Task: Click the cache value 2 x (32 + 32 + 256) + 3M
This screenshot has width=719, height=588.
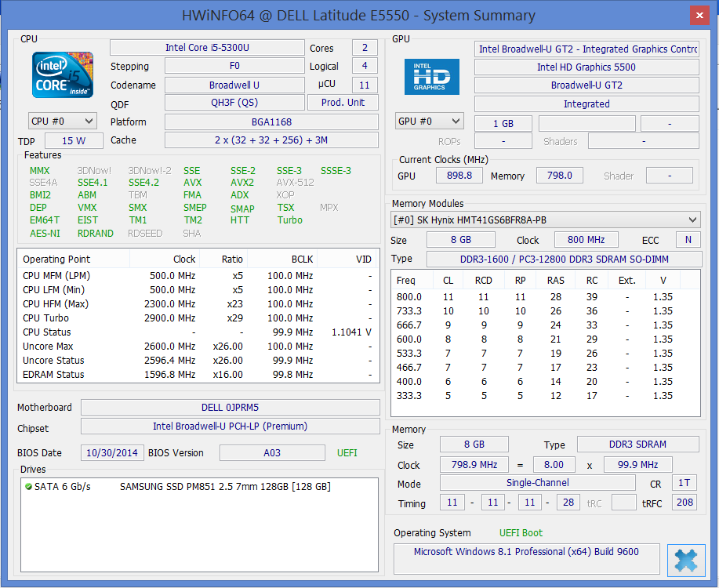Action: pyautogui.click(x=271, y=140)
